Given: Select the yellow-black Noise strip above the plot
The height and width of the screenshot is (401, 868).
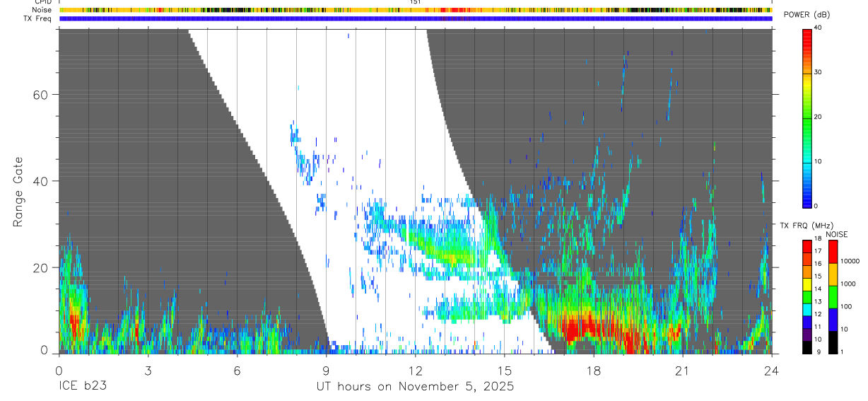Looking at the screenshot, I should pyautogui.click(x=415, y=10).
